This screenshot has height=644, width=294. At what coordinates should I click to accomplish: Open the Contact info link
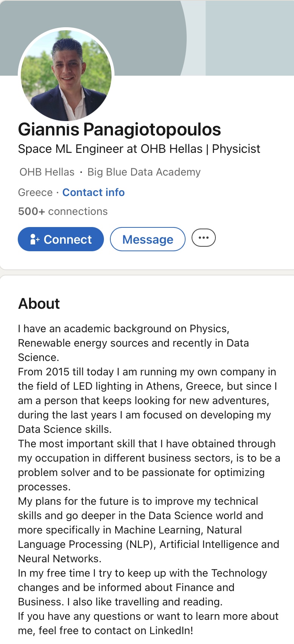coord(93,193)
